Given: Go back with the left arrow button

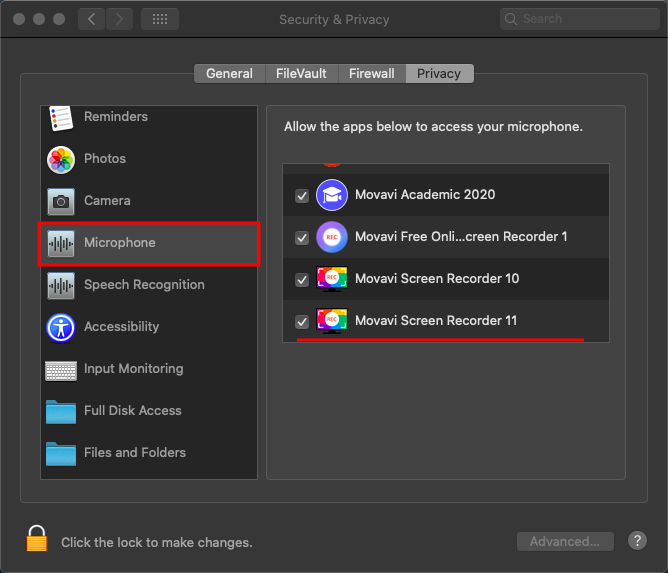Looking at the screenshot, I should point(92,19).
